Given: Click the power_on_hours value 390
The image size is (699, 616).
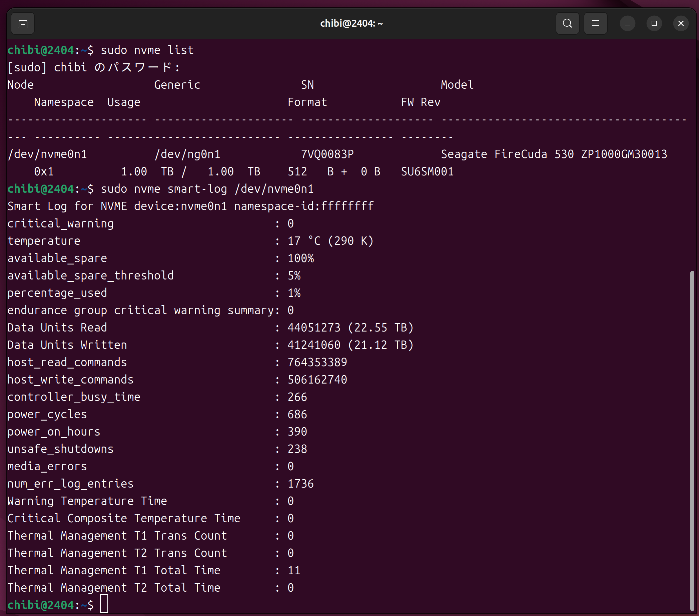Looking at the screenshot, I should tap(297, 432).
